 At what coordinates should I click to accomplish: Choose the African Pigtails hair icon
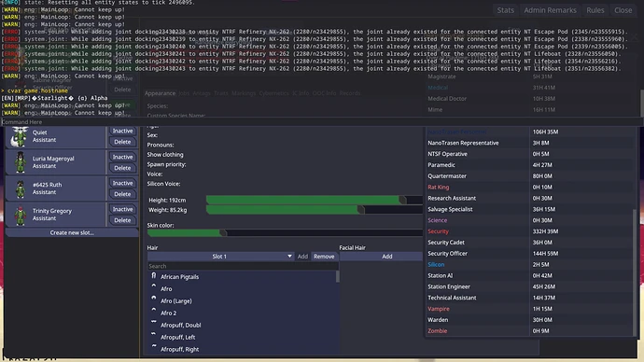tap(154, 276)
